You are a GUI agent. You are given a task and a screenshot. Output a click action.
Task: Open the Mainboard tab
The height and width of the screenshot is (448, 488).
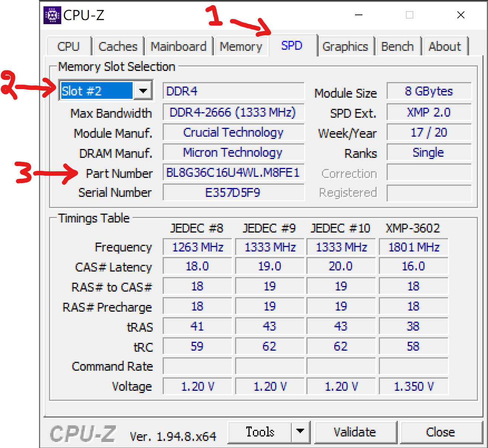pyautogui.click(x=179, y=46)
